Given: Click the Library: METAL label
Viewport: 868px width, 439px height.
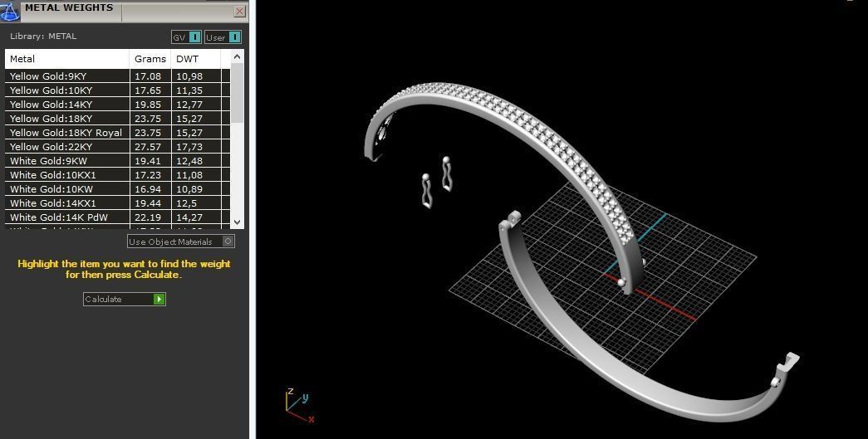Looking at the screenshot, I should click(x=43, y=36).
